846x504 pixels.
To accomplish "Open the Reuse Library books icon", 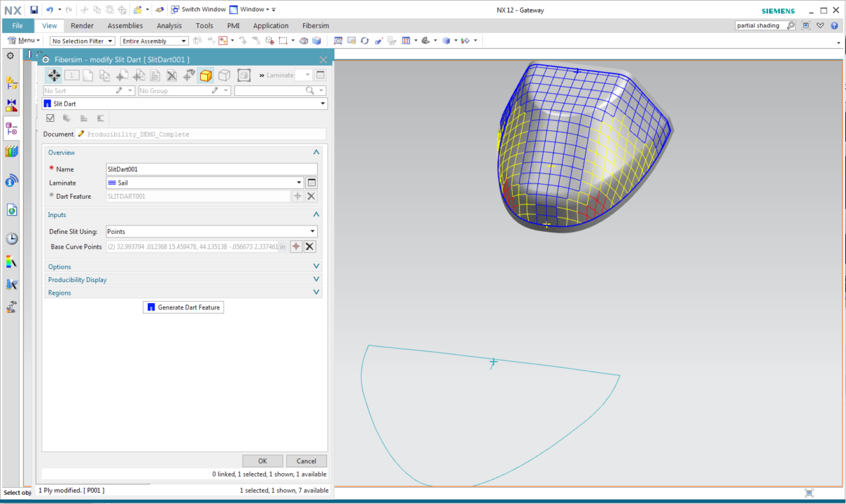I will 11,151.
